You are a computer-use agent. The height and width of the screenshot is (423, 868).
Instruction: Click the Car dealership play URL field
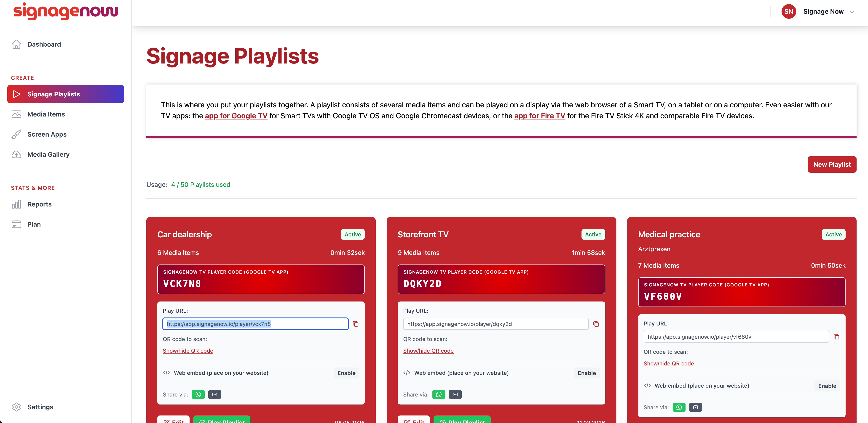point(255,324)
